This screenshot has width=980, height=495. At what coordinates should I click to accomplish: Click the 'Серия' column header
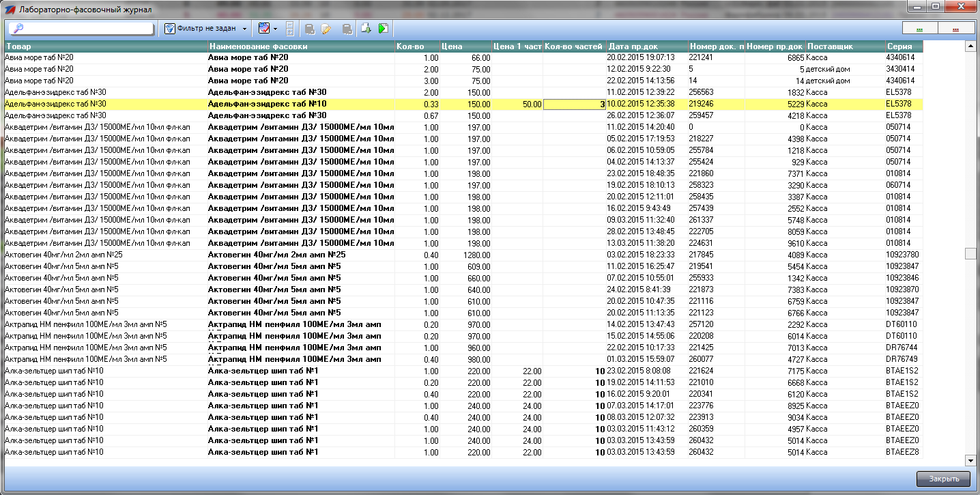(x=903, y=46)
